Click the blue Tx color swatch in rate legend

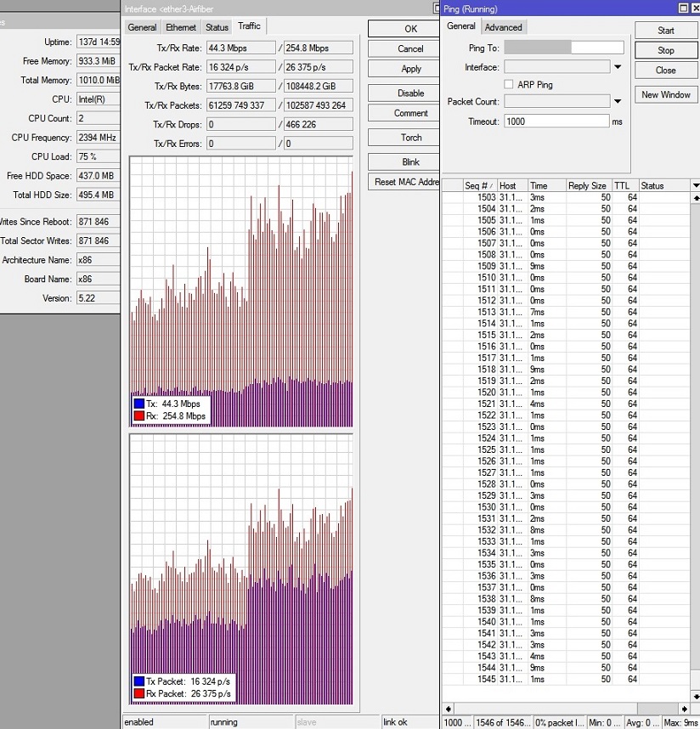[x=139, y=404]
